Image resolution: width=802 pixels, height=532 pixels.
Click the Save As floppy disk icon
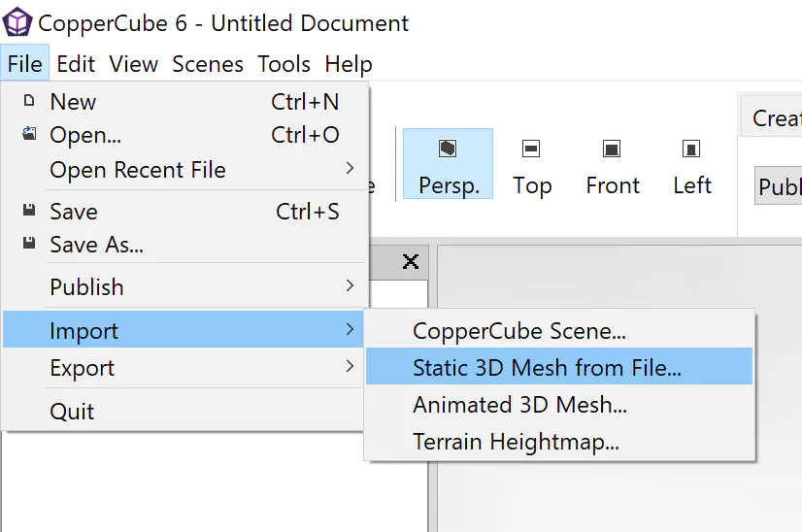tap(29, 243)
